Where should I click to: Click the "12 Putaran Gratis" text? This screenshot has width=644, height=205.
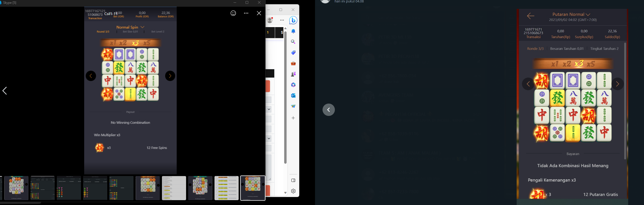click(601, 195)
